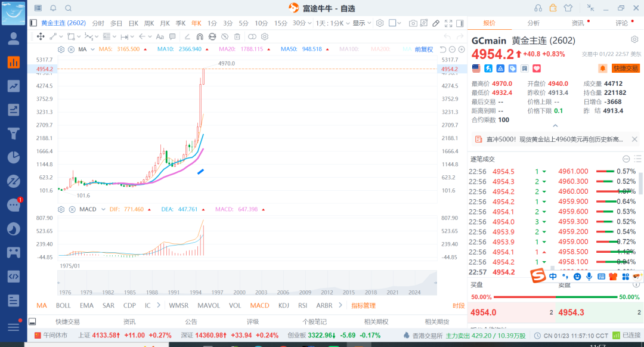Open the skin theme shirt icon
This screenshot has width=644, height=347.
coord(568,8)
